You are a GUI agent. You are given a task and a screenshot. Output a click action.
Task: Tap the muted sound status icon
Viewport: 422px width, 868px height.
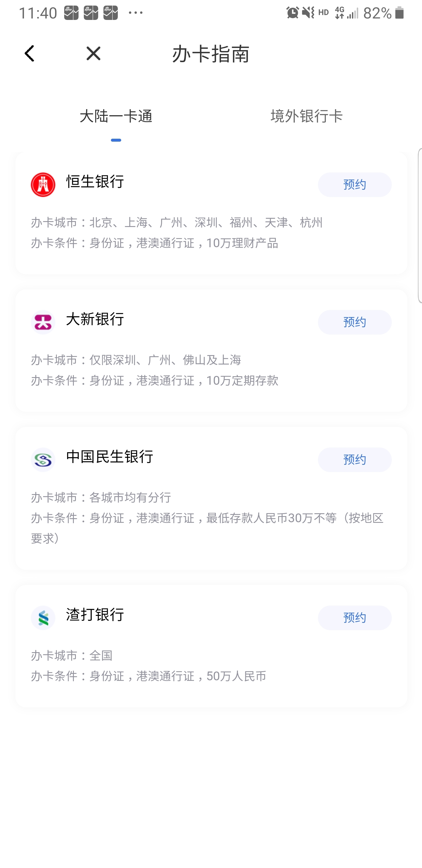[308, 13]
